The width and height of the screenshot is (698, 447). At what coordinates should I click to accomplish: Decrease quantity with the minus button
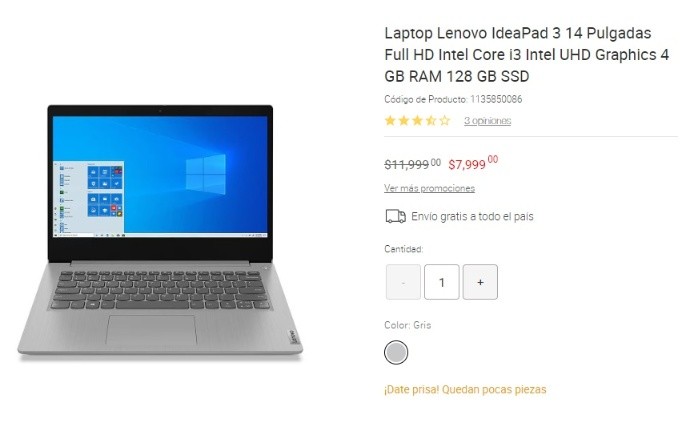(403, 282)
